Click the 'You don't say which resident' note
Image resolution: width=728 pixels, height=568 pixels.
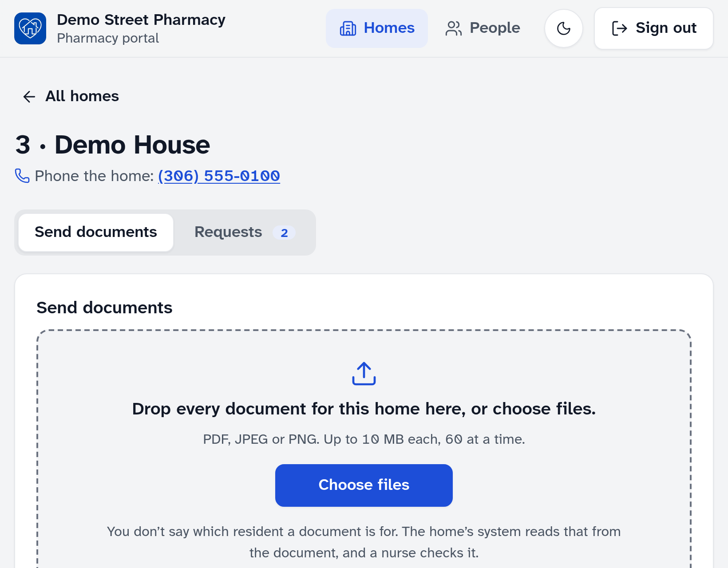[364, 542]
